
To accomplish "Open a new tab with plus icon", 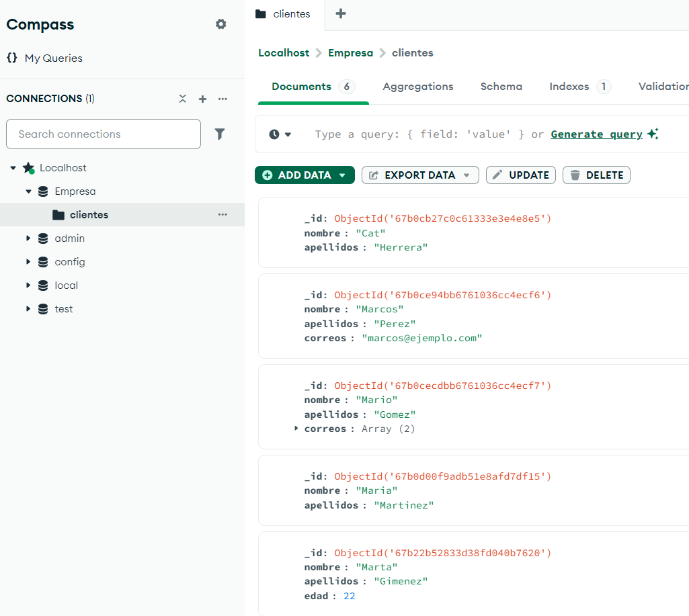I will pyautogui.click(x=341, y=13).
